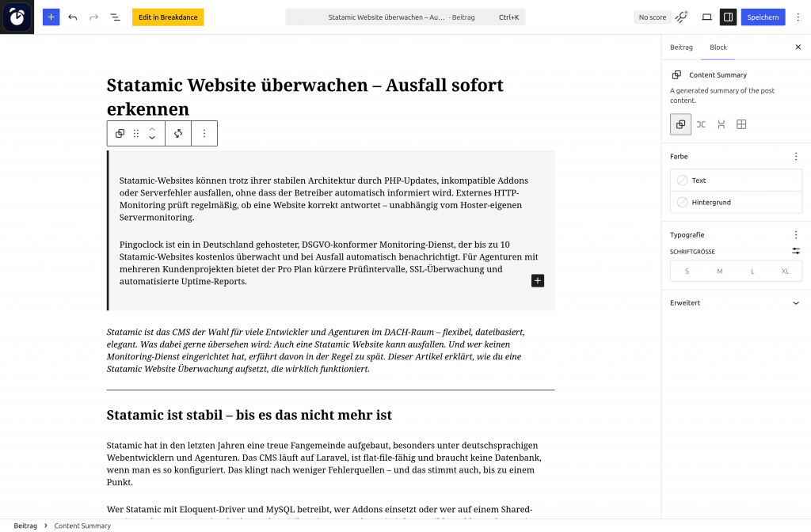The height and width of the screenshot is (532, 811).
Task: Open the document overview list view
Action: point(115,17)
